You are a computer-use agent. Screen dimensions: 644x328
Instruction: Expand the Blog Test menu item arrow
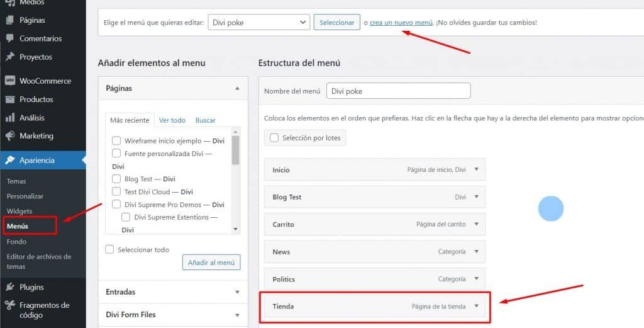[477, 197]
